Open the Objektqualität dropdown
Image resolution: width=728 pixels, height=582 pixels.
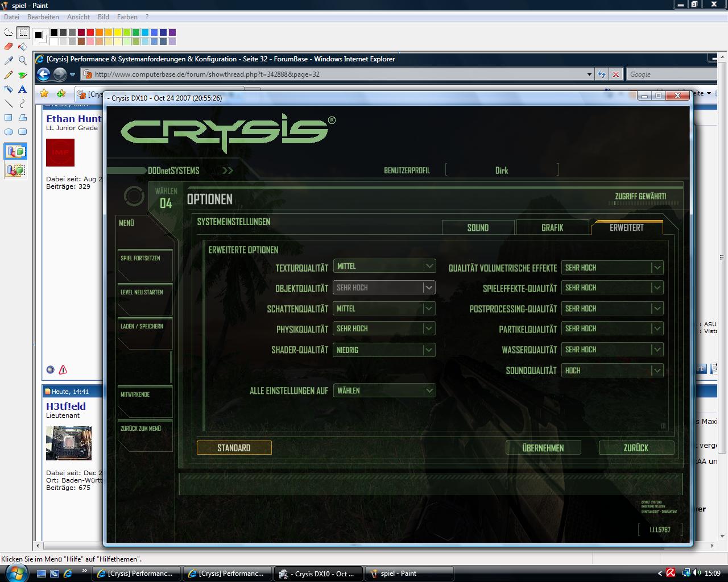pyautogui.click(x=384, y=288)
